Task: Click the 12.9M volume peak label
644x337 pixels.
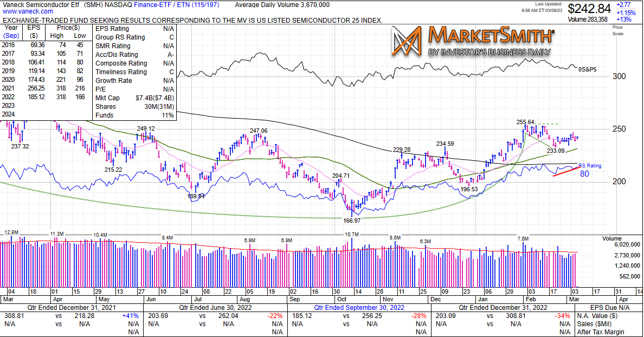Action: point(11,233)
